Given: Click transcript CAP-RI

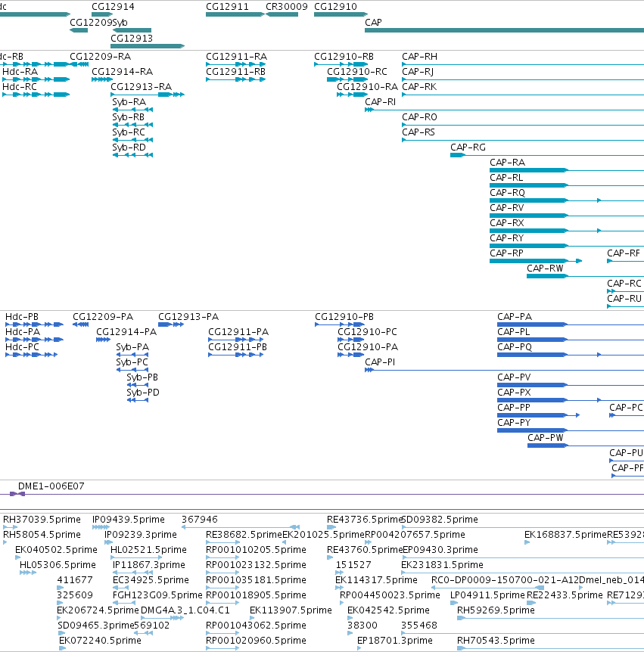Looking at the screenshot, I should (504, 110).
